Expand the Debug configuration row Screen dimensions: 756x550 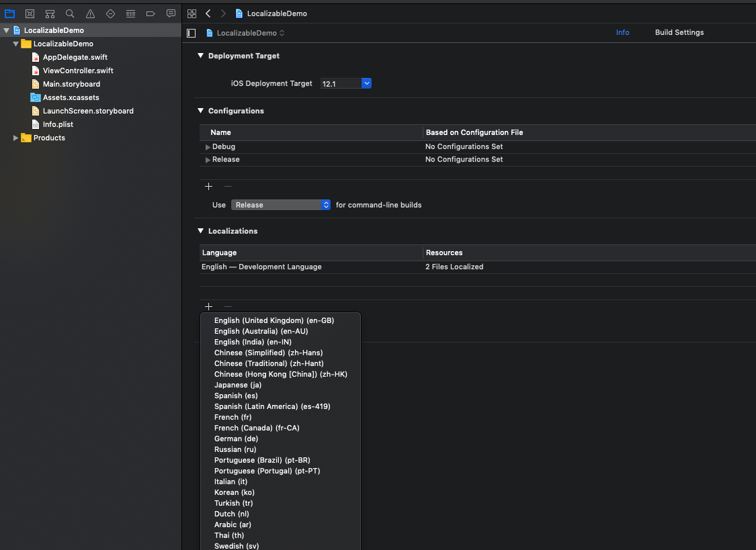[208, 147]
